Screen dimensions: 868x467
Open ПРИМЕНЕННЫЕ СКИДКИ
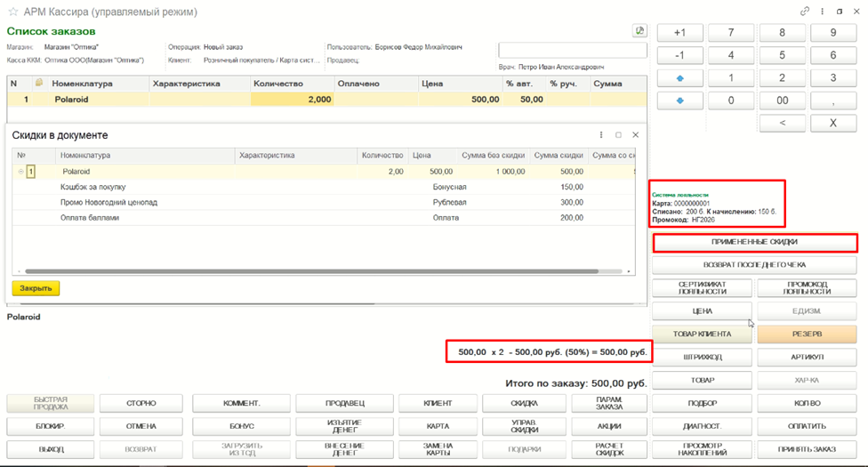(x=754, y=242)
